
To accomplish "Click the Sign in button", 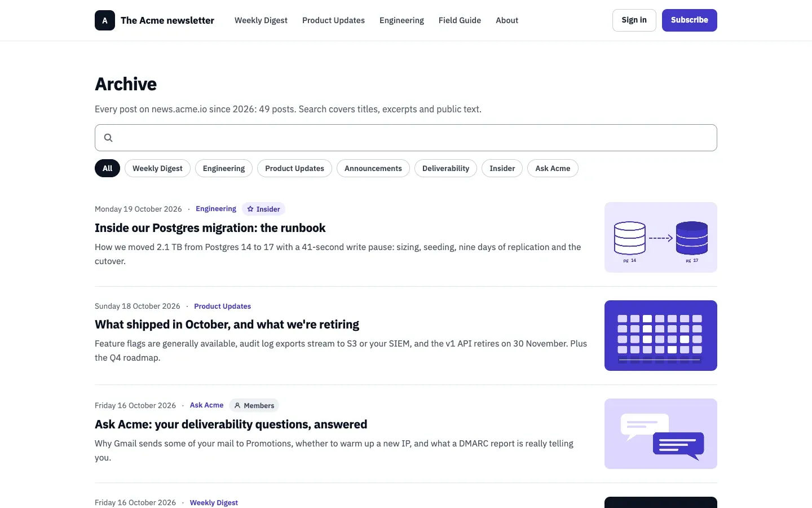I will [x=634, y=20].
